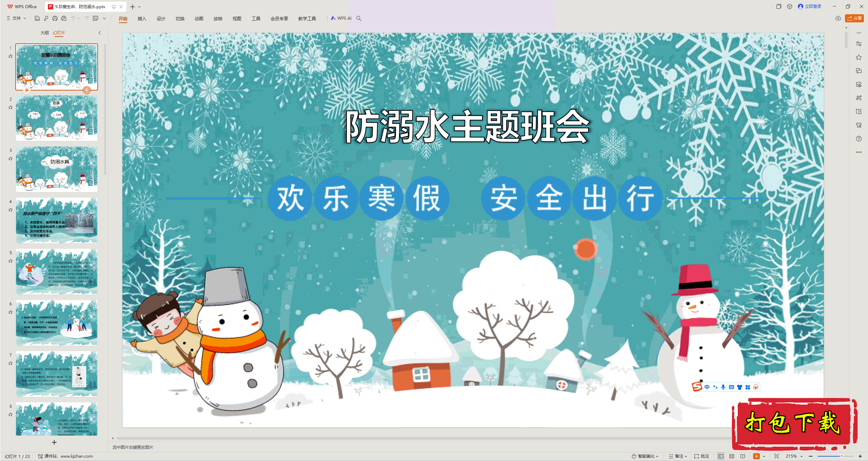Open the 设计 ribbon tab
The width and height of the screenshot is (868, 461).
pos(161,19)
